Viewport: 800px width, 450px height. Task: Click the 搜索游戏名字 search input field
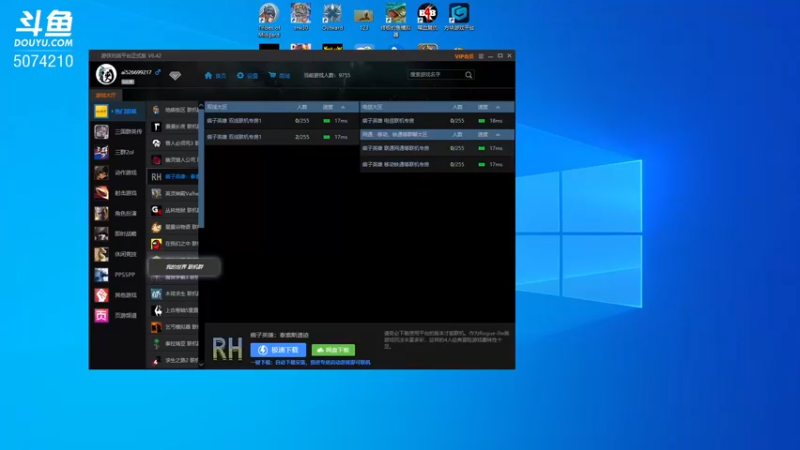tap(436, 74)
